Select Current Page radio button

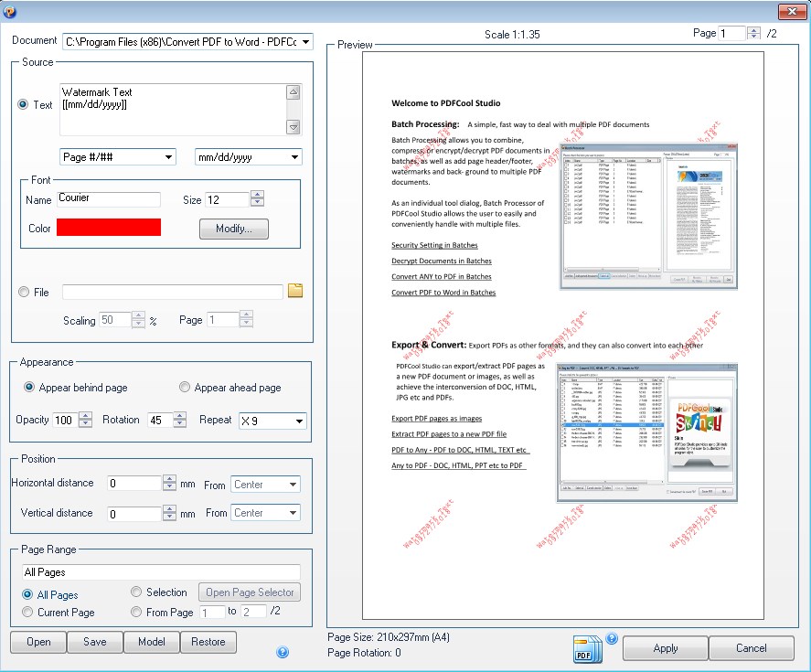[x=27, y=612]
